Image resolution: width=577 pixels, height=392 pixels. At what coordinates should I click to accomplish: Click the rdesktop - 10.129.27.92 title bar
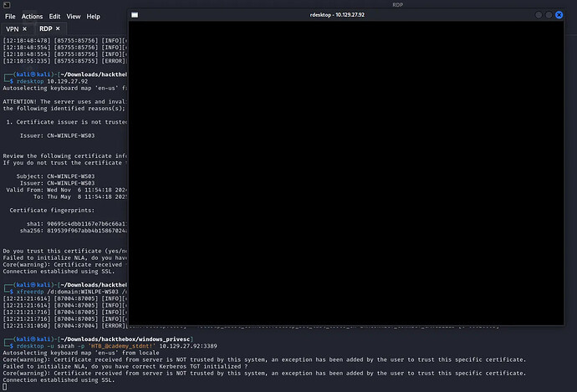click(337, 15)
